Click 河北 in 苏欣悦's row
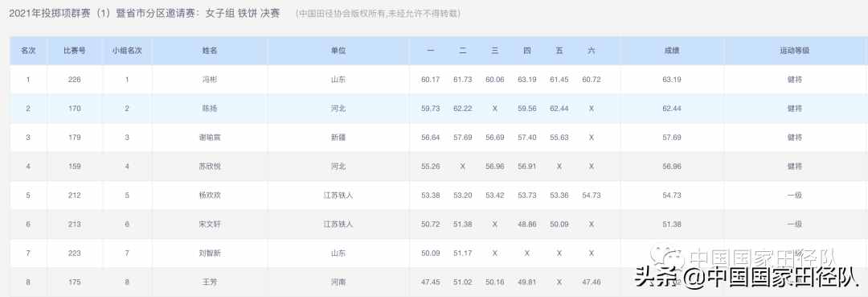Screen dimensions: 868x297 [338, 167]
